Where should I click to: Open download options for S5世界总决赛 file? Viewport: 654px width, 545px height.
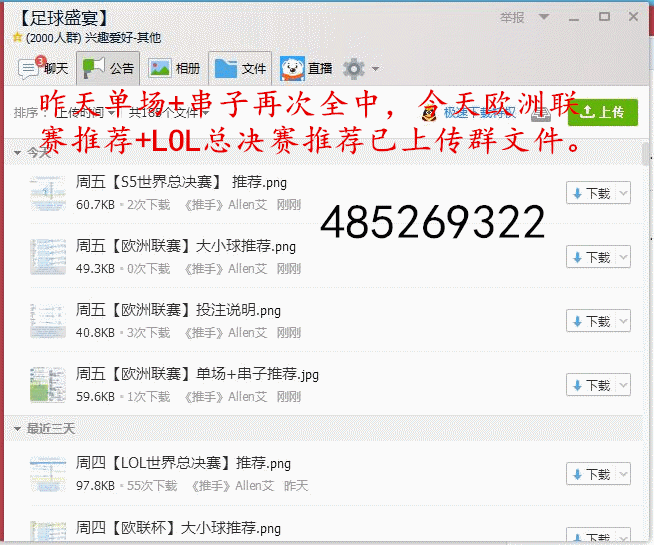pyautogui.click(x=624, y=193)
